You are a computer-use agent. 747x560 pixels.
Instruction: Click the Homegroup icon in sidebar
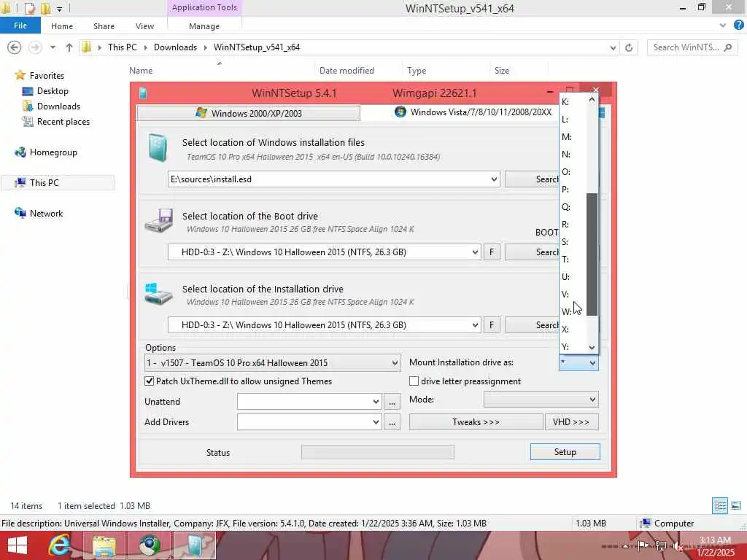pos(20,152)
